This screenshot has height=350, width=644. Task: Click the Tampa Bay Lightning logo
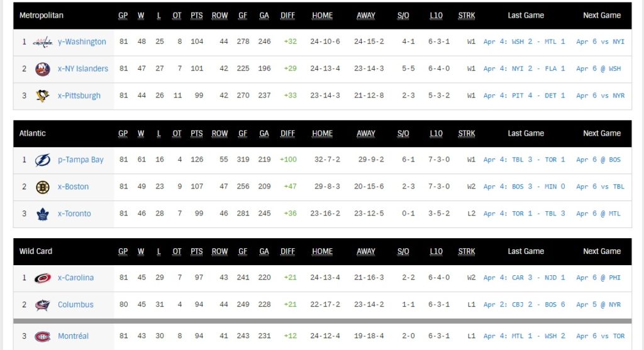coord(43,160)
